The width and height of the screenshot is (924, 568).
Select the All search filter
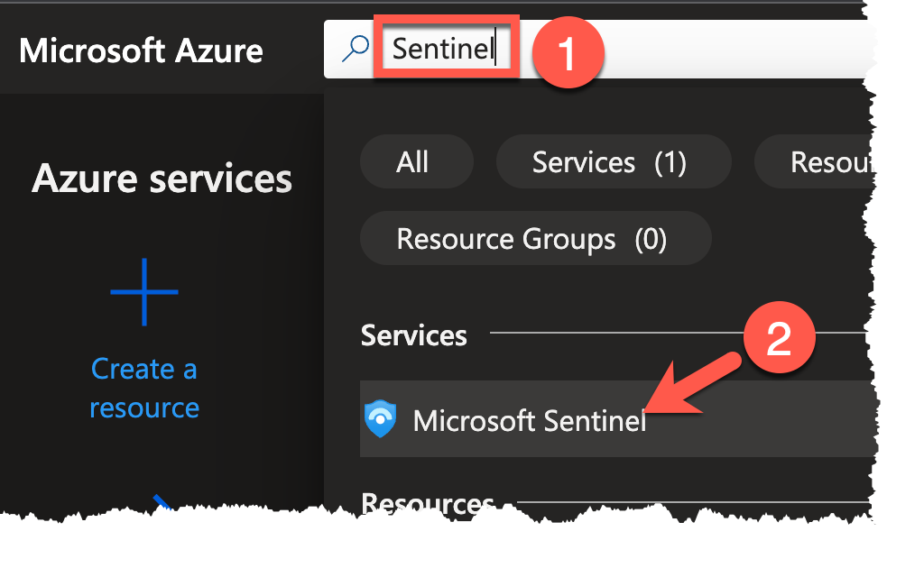[x=416, y=161]
